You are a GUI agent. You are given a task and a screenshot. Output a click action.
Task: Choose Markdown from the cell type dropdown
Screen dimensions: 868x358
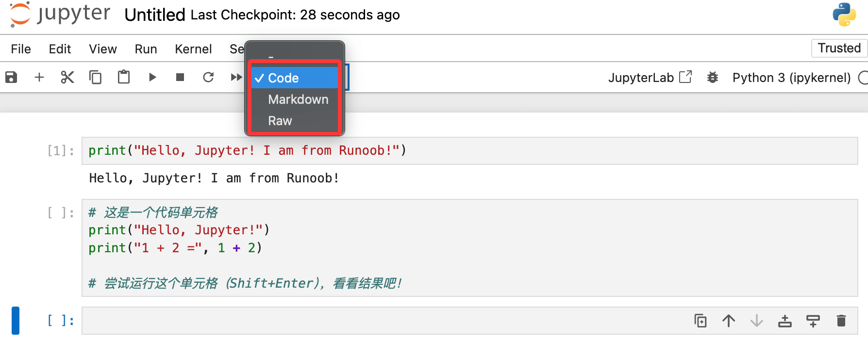298,99
